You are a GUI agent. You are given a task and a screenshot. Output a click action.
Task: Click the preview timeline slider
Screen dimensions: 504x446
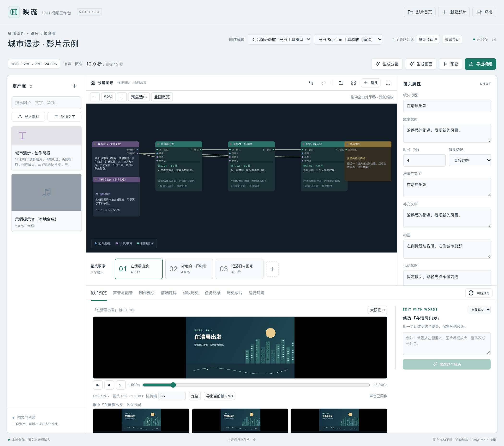256,385
